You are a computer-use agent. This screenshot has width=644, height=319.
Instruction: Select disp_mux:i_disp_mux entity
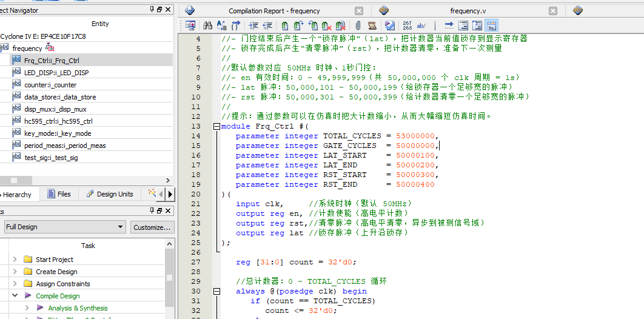[x=55, y=109]
